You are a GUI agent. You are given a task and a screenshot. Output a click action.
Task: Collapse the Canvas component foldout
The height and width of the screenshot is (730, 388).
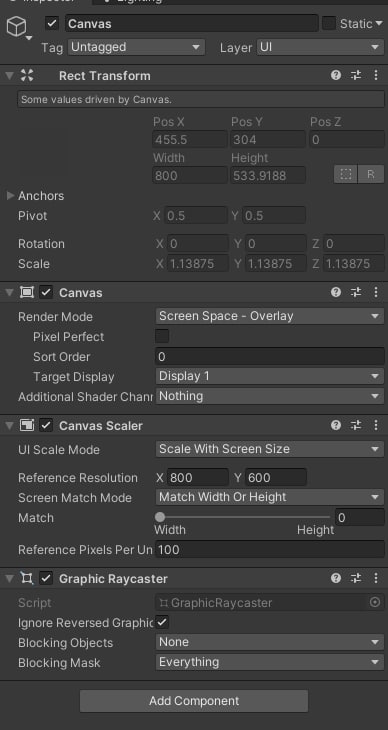[x=9, y=292]
